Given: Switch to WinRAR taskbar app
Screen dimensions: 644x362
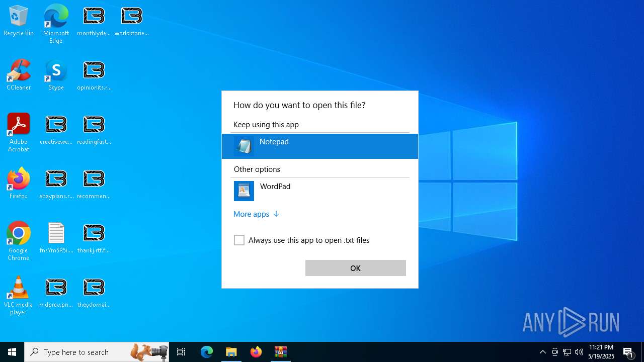Looking at the screenshot, I should (281, 352).
